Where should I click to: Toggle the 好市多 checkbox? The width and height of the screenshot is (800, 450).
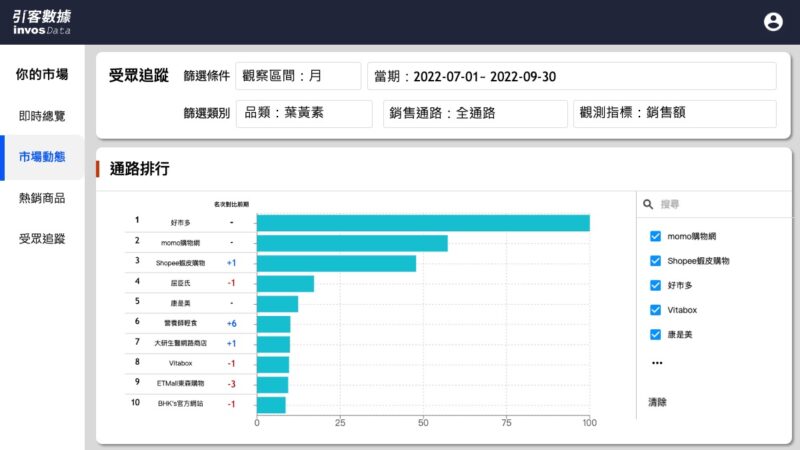[656, 285]
